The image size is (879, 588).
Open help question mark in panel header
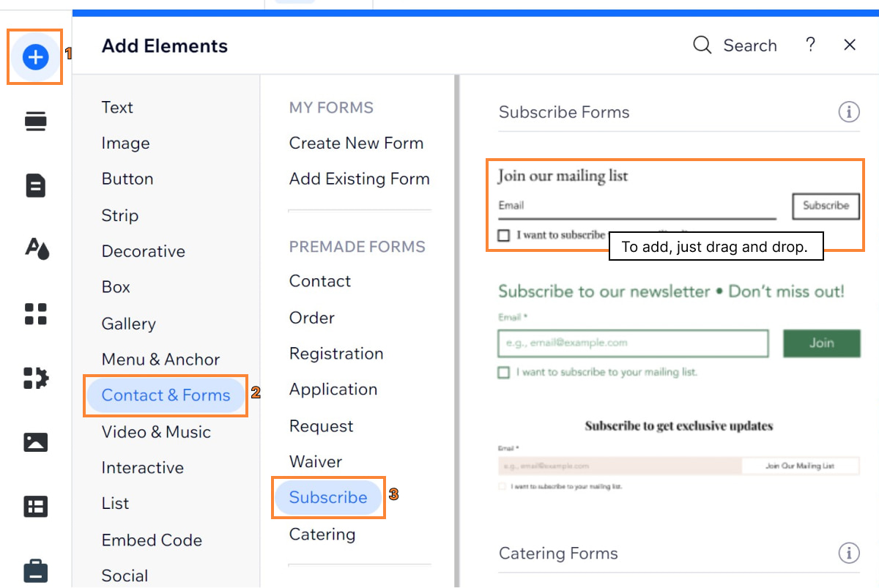[x=810, y=45]
